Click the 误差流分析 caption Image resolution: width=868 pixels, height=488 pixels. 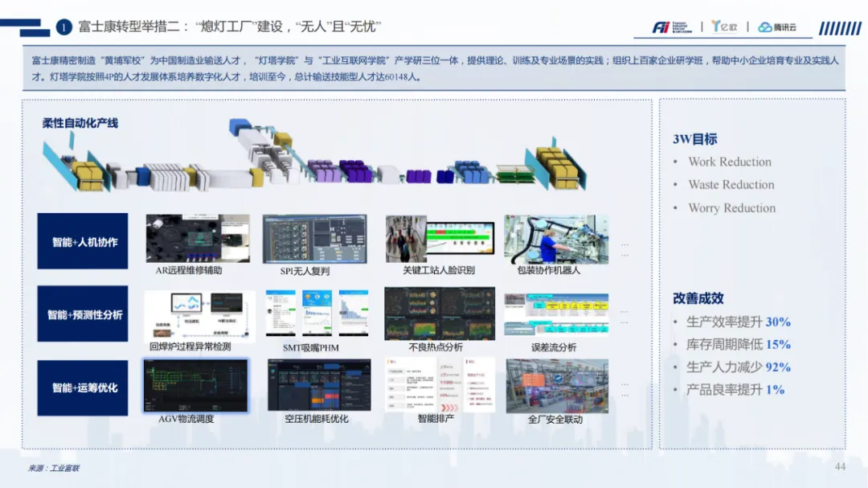(554, 347)
